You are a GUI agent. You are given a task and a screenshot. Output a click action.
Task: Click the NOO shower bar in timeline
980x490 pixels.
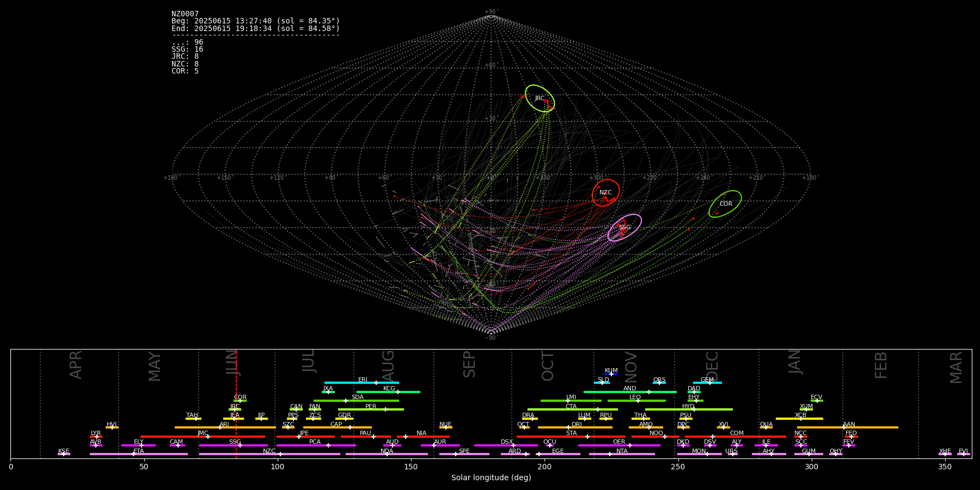pyautogui.click(x=656, y=436)
